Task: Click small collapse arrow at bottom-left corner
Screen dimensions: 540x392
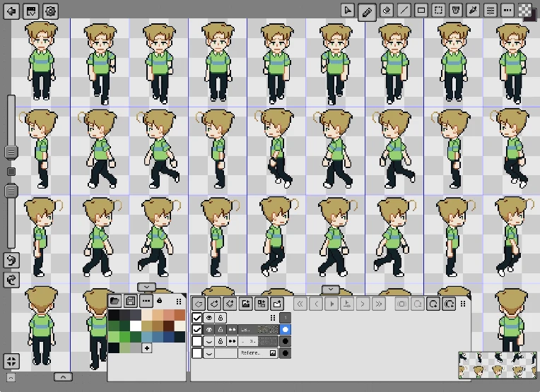Action: click(x=11, y=378)
